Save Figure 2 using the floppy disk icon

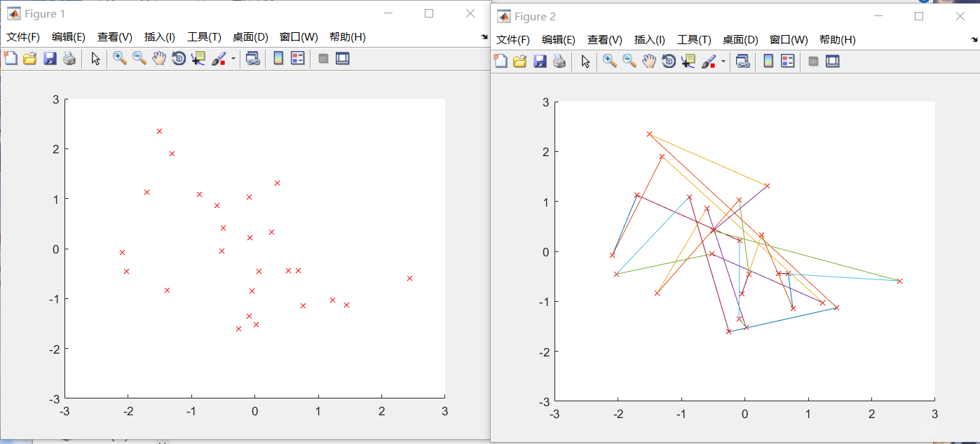pos(539,62)
